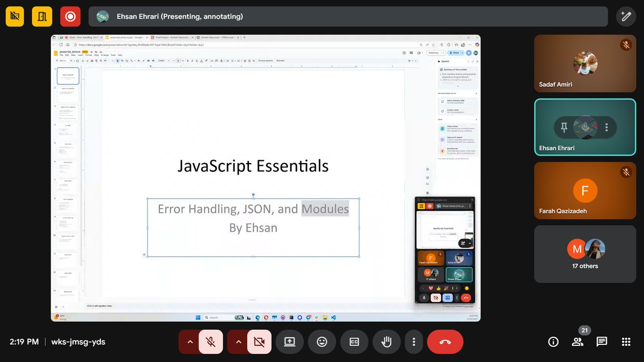Open the Meet activities grid

tap(626, 342)
